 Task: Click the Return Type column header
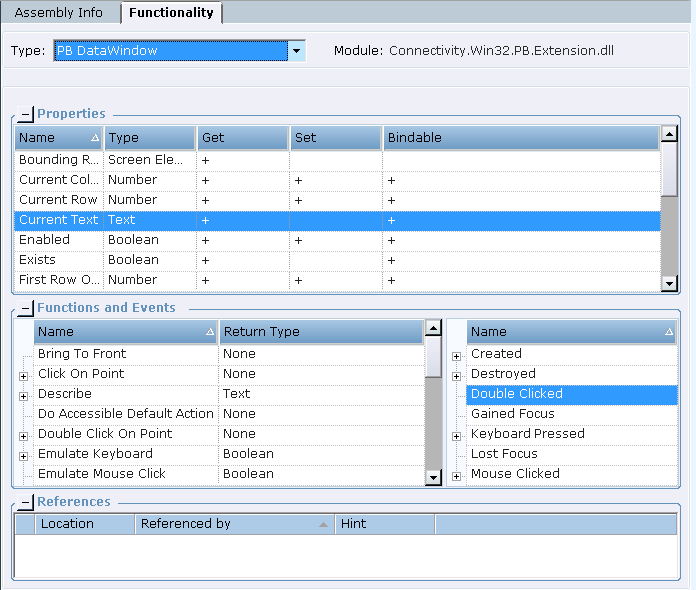(x=321, y=332)
